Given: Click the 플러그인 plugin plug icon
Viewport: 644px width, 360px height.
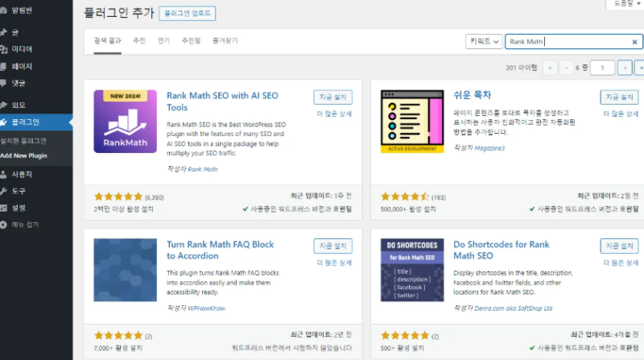Looking at the screenshot, I should 3,122.
